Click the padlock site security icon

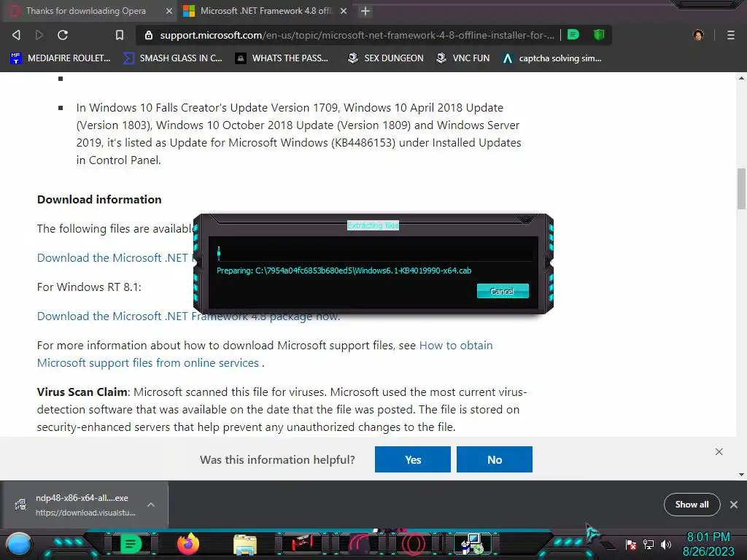point(149,35)
